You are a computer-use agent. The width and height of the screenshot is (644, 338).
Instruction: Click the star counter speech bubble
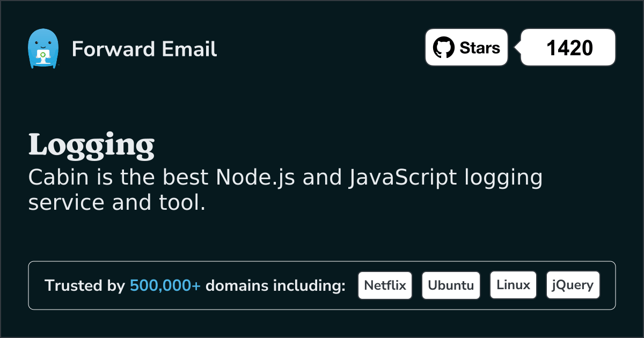pos(568,47)
